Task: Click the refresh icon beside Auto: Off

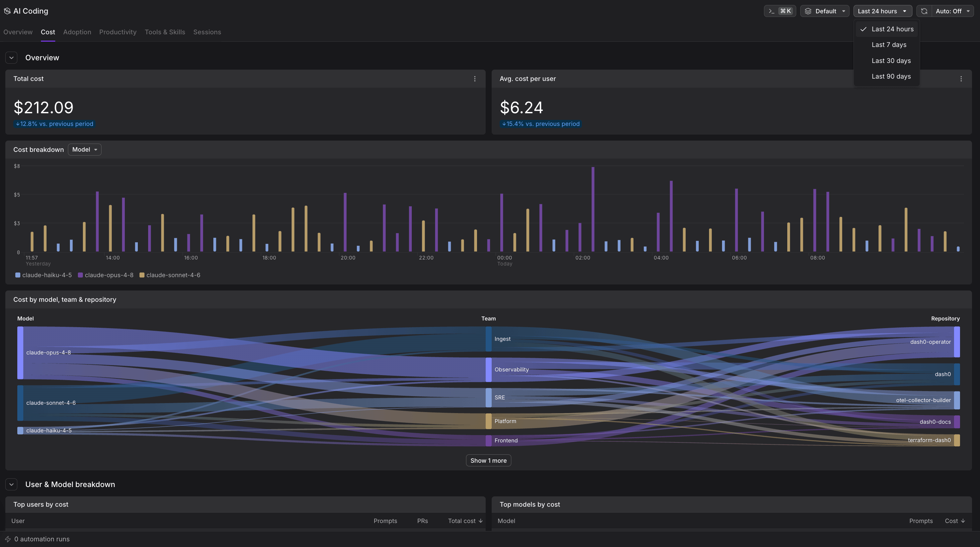Action: coord(924,11)
